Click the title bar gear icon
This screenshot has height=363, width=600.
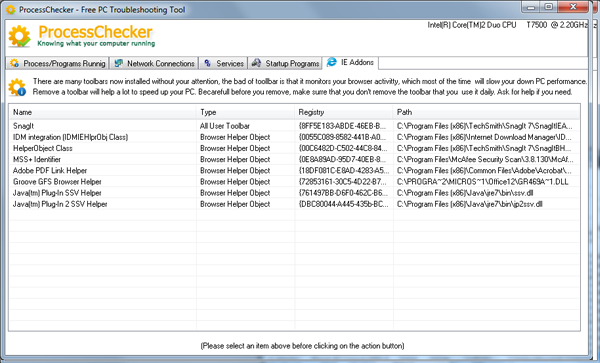pyautogui.click(x=10, y=9)
